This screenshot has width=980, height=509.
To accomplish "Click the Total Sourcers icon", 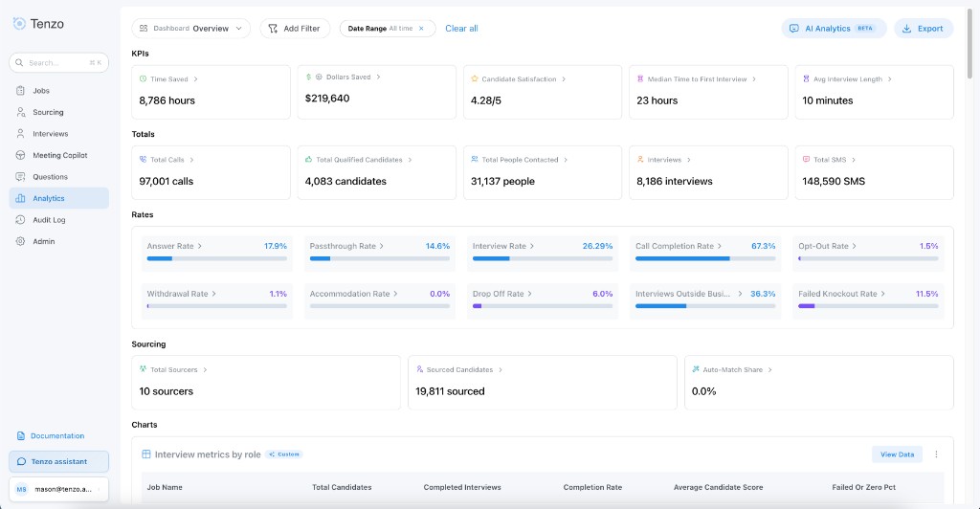I will (144, 369).
